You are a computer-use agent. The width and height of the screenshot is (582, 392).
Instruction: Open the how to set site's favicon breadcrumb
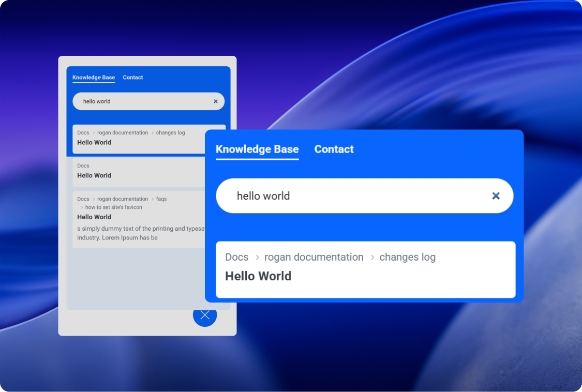pos(113,207)
